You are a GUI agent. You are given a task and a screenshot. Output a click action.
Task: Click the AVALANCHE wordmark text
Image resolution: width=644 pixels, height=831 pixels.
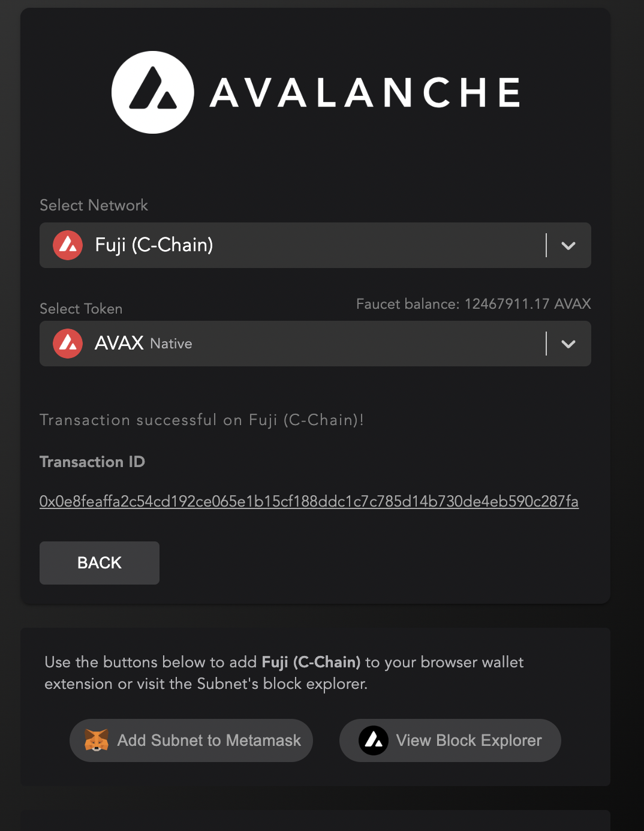point(365,93)
